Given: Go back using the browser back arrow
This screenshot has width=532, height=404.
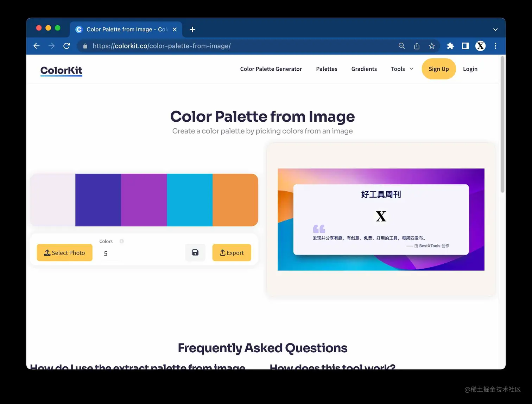Looking at the screenshot, I should 36,46.
